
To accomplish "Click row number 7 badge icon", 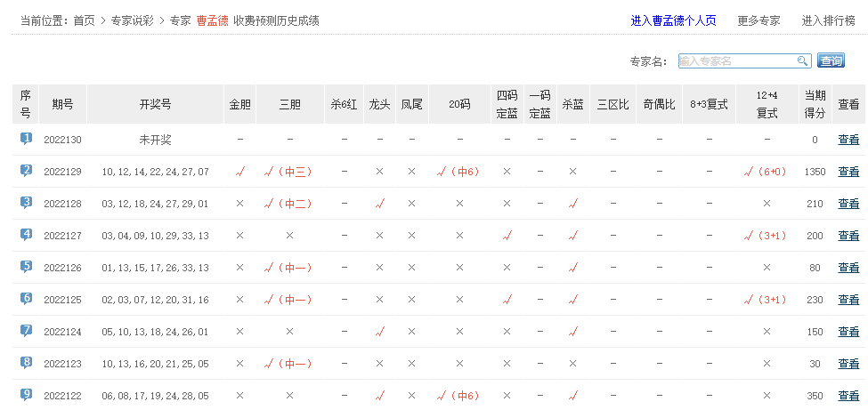I will [26, 331].
